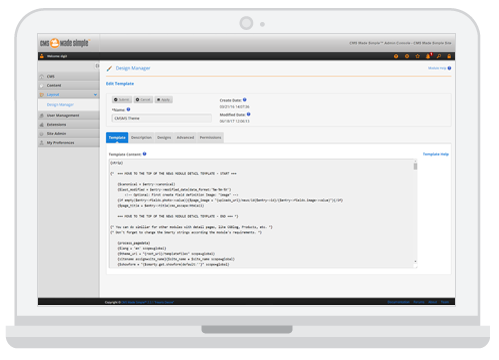Click the My Preferences sidebar icon
Image resolution: width=499 pixels, height=360 pixels.
[42, 143]
